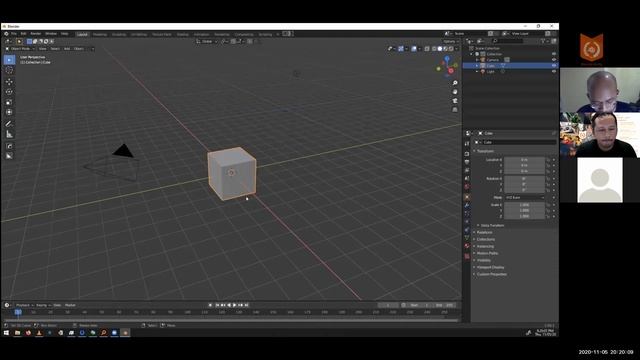Open the viewport Options dropdown
This screenshot has width=640, height=360.
(x=451, y=41)
